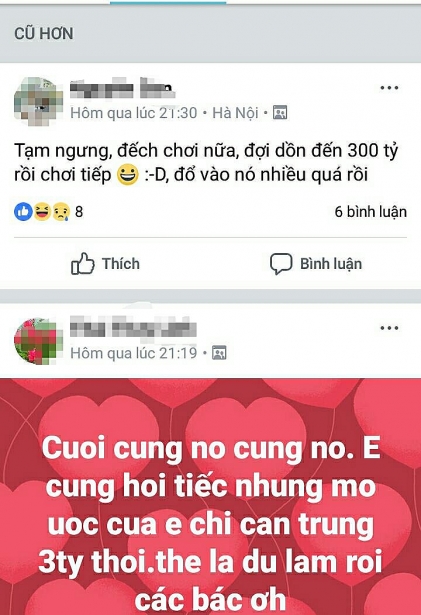Click the crying sad reaction icon

61,212
